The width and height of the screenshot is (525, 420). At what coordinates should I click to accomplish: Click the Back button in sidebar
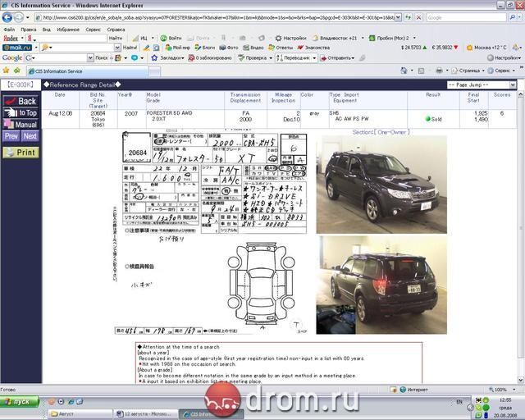(x=21, y=101)
